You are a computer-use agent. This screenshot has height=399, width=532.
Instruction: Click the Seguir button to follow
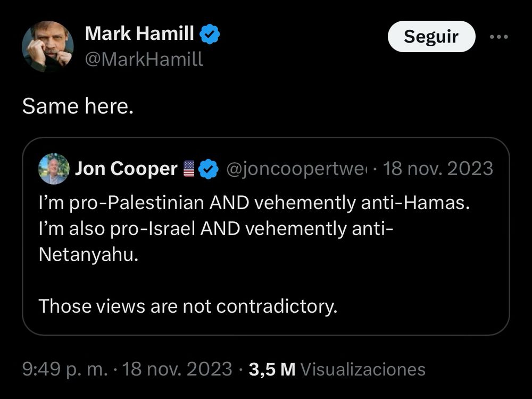pyautogui.click(x=431, y=36)
